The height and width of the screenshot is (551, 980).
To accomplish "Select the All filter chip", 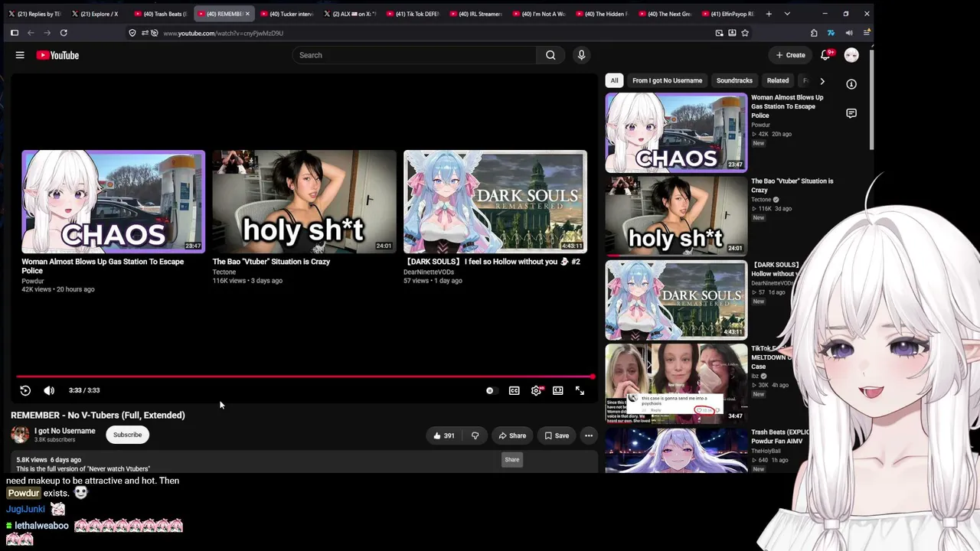I will point(614,80).
